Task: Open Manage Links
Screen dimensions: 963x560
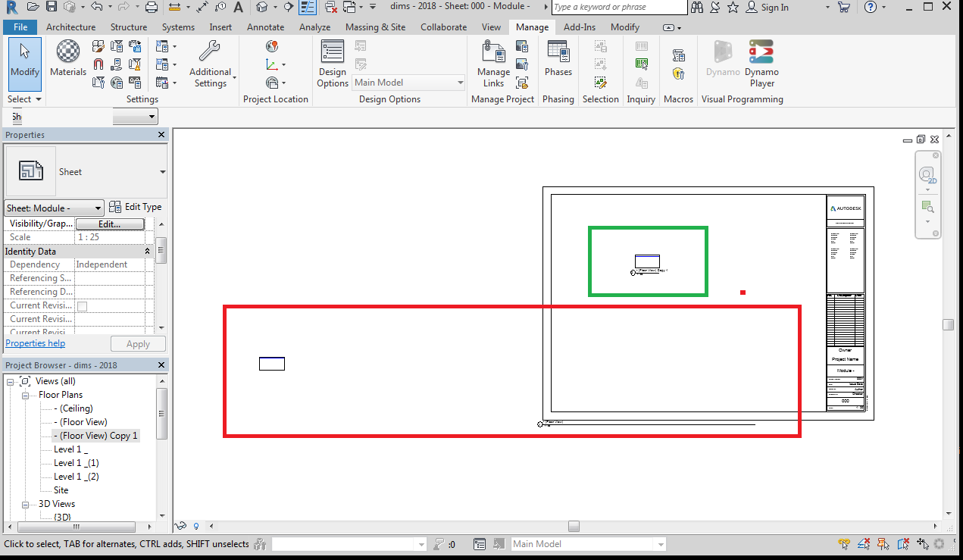Action: pyautogui.click(x=493, y=64)
